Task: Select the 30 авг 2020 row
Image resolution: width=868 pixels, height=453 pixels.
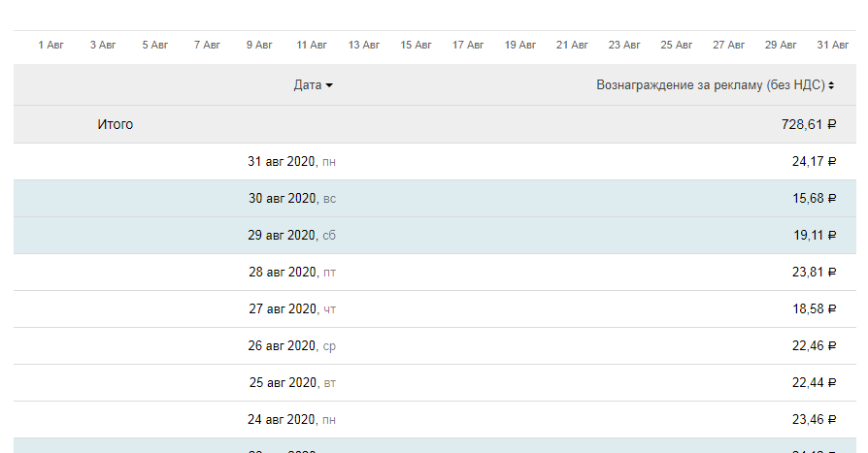Action: (x=291, y=199)
